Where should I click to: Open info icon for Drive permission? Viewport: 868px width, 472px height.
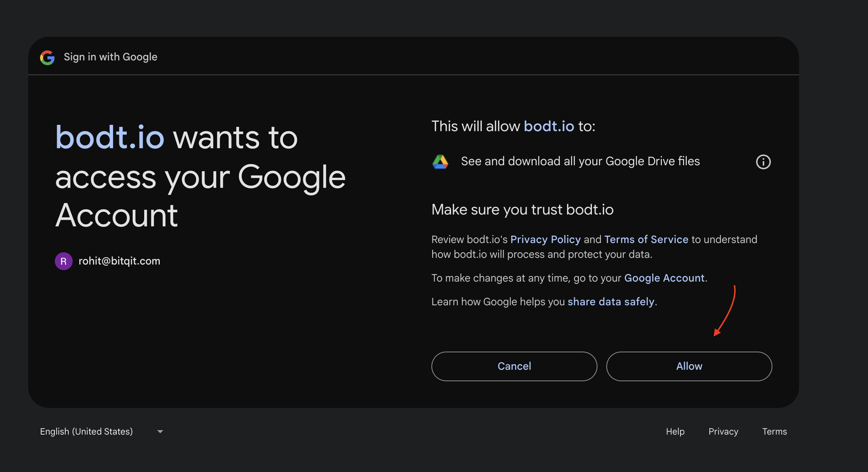pyautogui.click(x=763, y=162)
